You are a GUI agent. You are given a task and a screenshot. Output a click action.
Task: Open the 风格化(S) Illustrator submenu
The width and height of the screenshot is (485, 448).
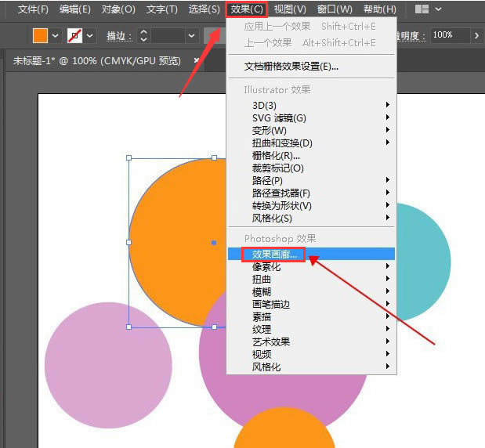(312, 219)
